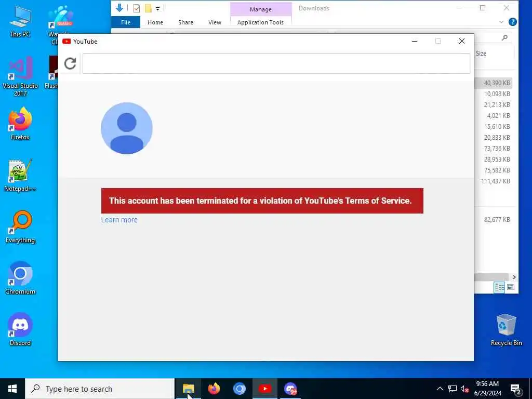
Task: Select the Application Tools tab
Action: point(260,22)
